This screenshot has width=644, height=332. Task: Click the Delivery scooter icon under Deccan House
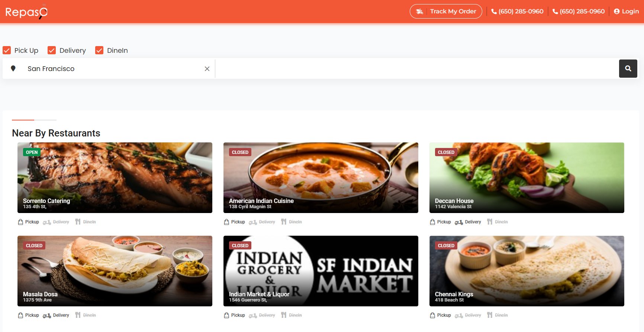coord(458,222)
